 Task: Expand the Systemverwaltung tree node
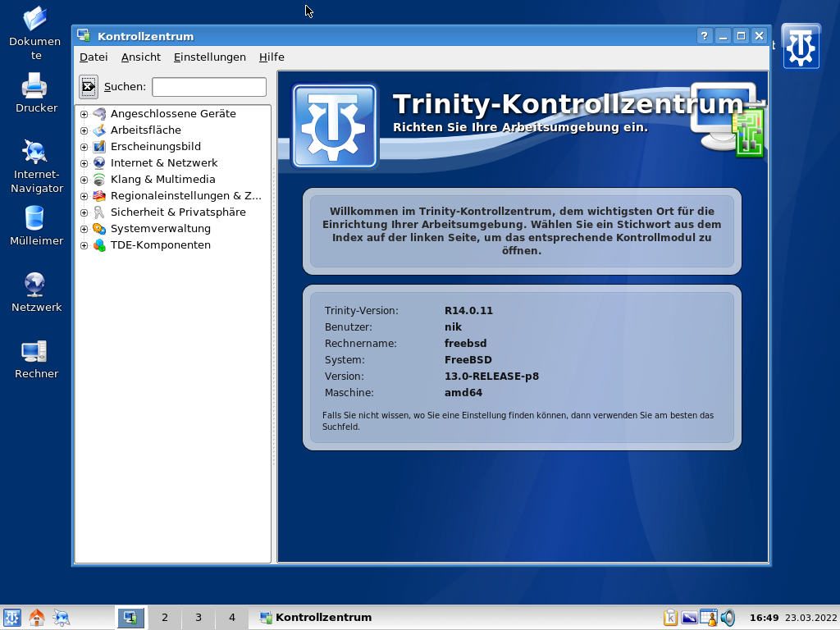point(84,230)
